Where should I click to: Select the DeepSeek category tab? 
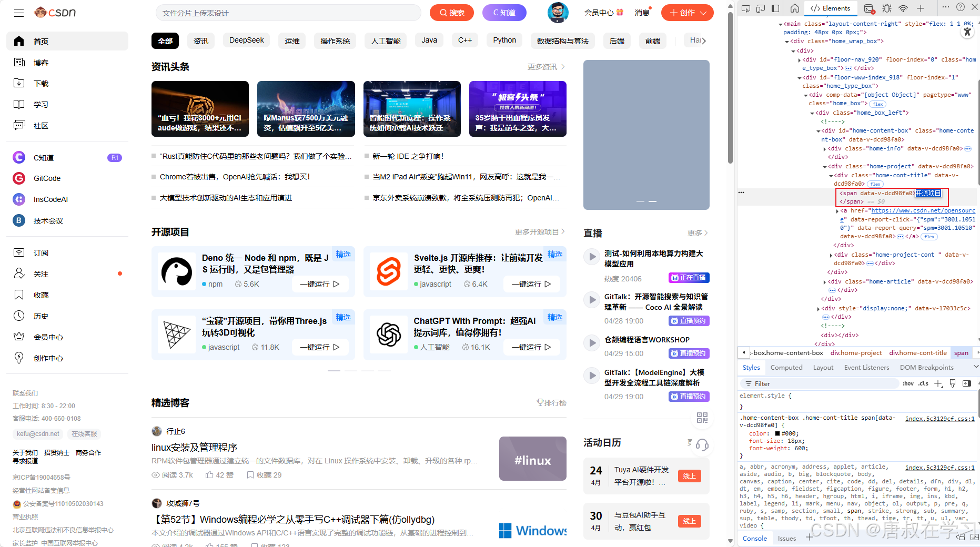coord(246,40)
